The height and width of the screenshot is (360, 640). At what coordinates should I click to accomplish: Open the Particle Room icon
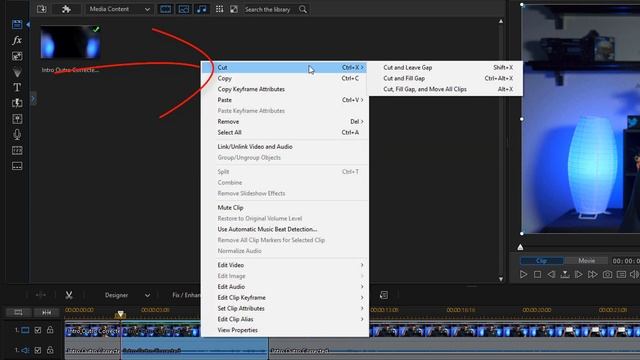[x=17, y=72]
